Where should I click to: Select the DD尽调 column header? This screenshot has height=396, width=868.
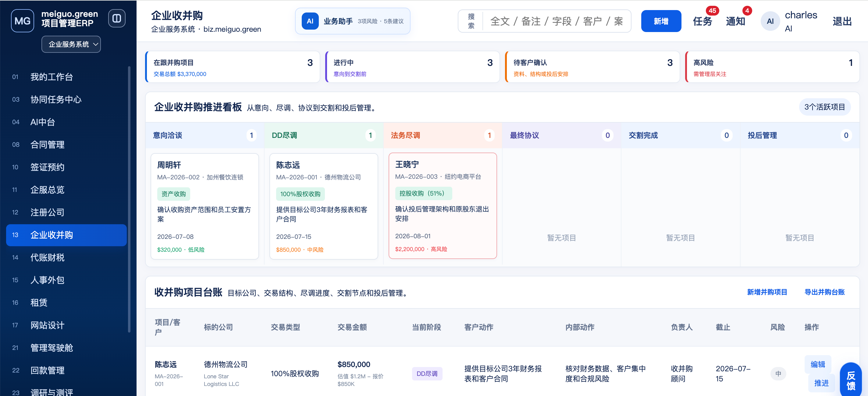(x=324, y=135)
